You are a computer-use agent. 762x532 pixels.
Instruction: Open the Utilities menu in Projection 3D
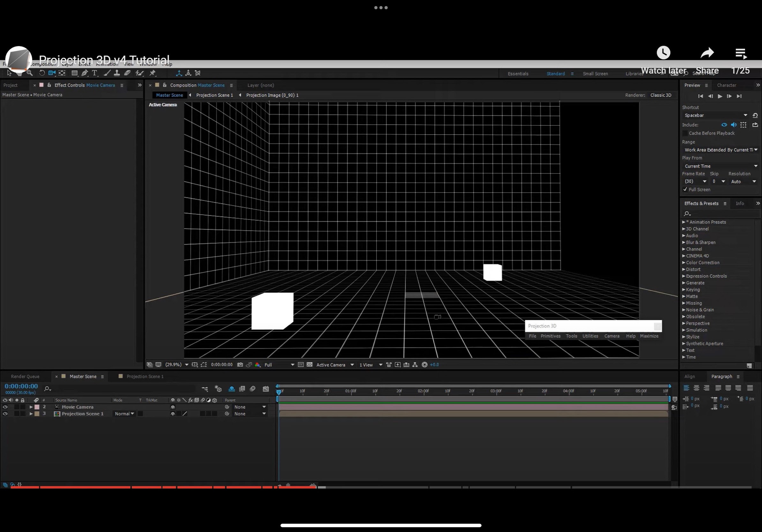[590, 336]
